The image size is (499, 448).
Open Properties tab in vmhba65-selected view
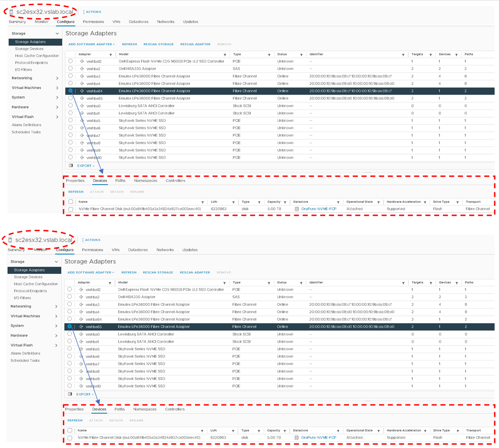75,409
